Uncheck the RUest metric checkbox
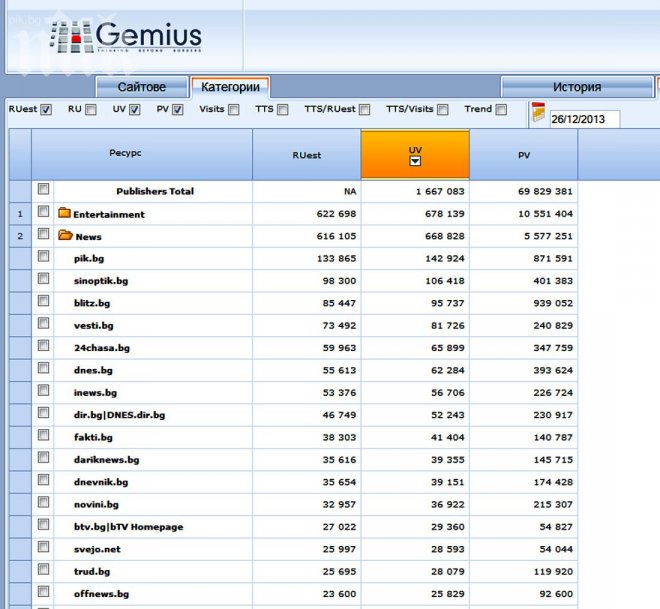660x609 pixels. click(x=46, y=110)
